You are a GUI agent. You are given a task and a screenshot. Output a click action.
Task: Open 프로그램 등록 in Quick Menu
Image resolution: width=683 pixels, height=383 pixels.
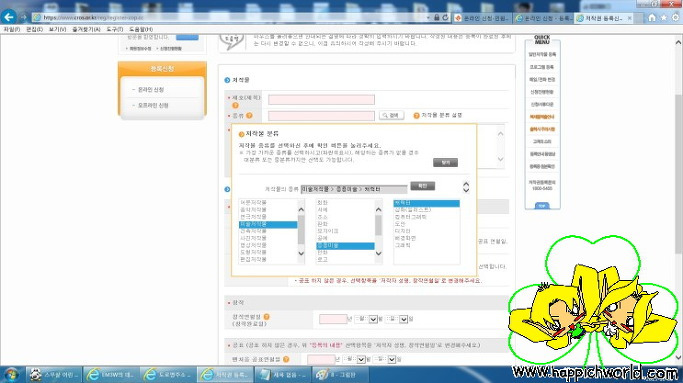542,67
